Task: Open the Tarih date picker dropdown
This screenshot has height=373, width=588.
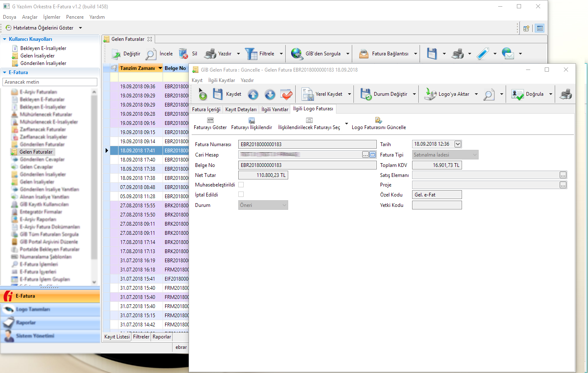Action: (x=458, y=144)
